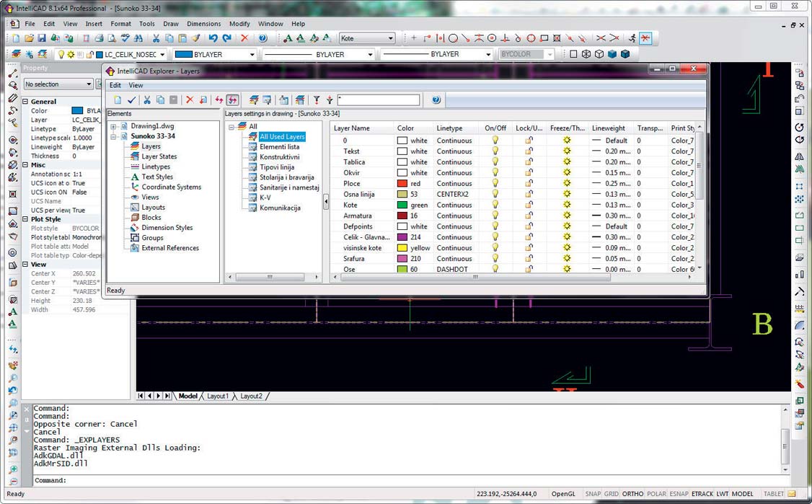Switch to the Layout2 tab

coord(251,396)
